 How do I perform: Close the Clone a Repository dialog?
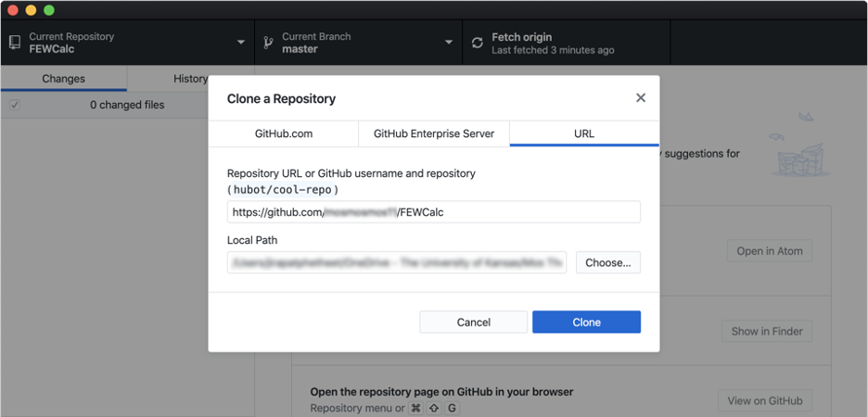tap(641, 98)
